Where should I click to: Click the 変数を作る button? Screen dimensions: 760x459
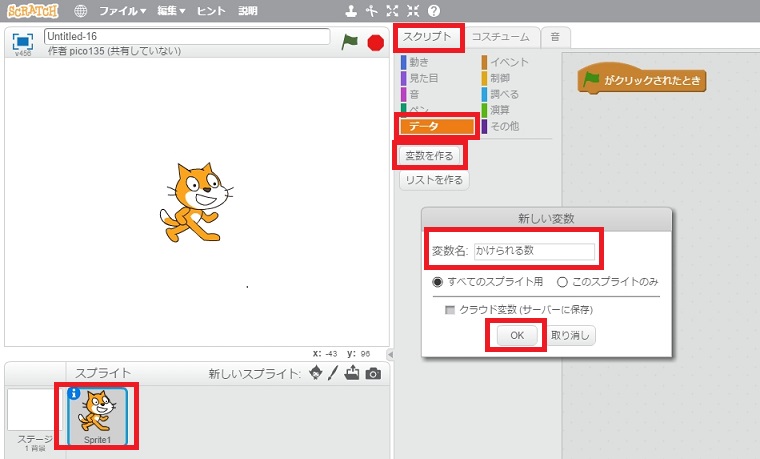point(429,156)
